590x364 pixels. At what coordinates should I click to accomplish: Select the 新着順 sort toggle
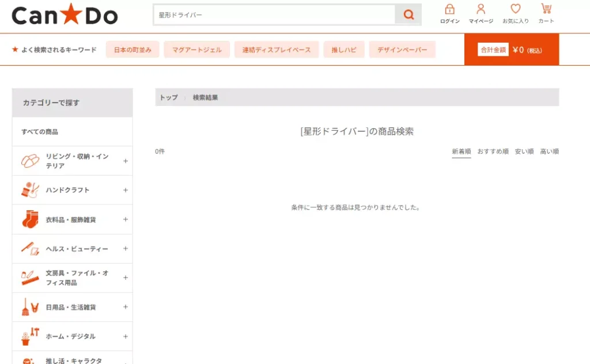(x=460, y=151)
